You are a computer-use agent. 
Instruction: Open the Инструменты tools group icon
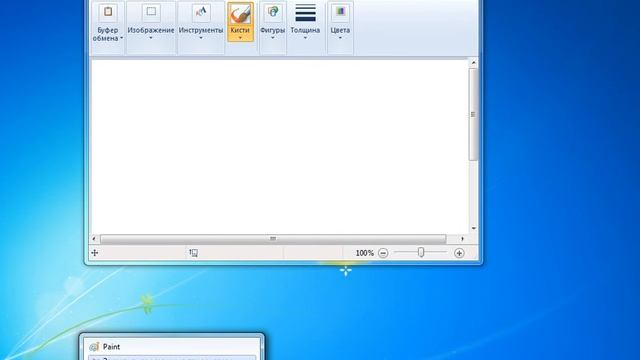pos(201,12)
